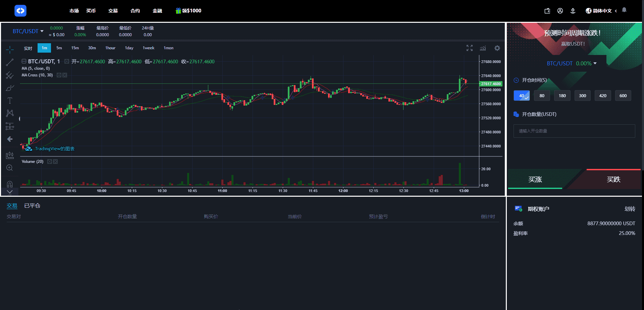Select the text annotation tool
The image size is (644, 310).
pos(10,101)
